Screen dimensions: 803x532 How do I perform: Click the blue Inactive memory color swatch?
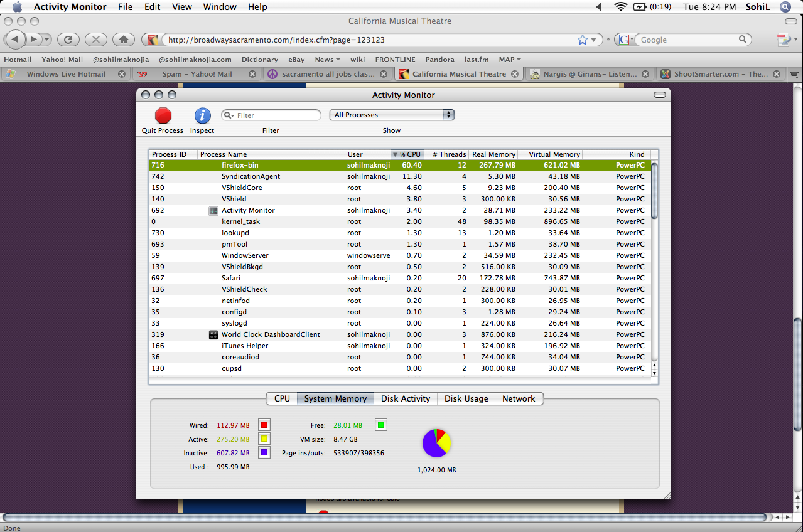coord(264,453)
